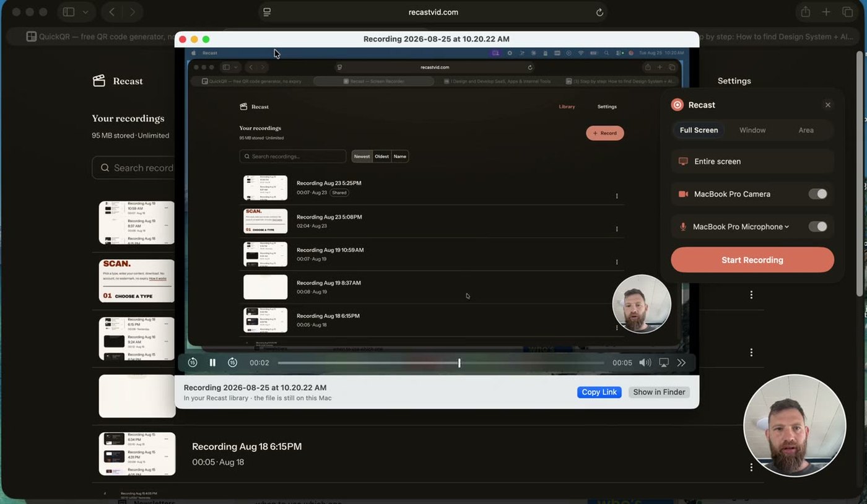Click the recastvid.com address field

[x=433, y=12]
